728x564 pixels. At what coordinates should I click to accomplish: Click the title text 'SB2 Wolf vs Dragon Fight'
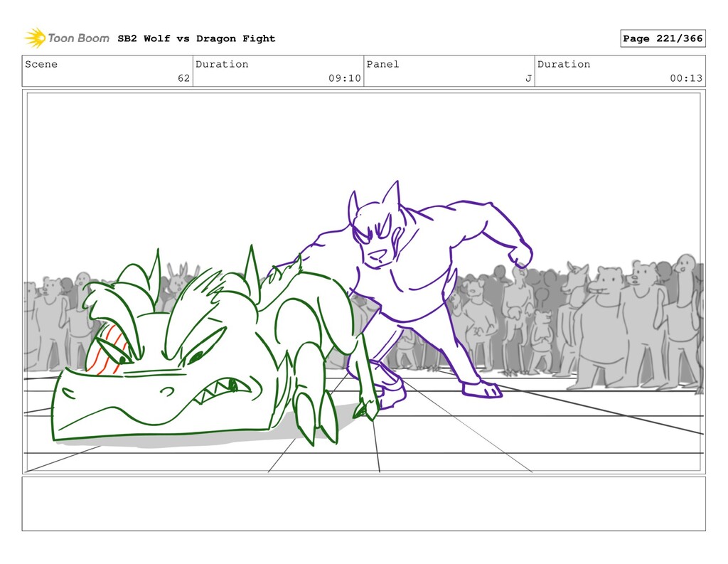pos(196,38)
